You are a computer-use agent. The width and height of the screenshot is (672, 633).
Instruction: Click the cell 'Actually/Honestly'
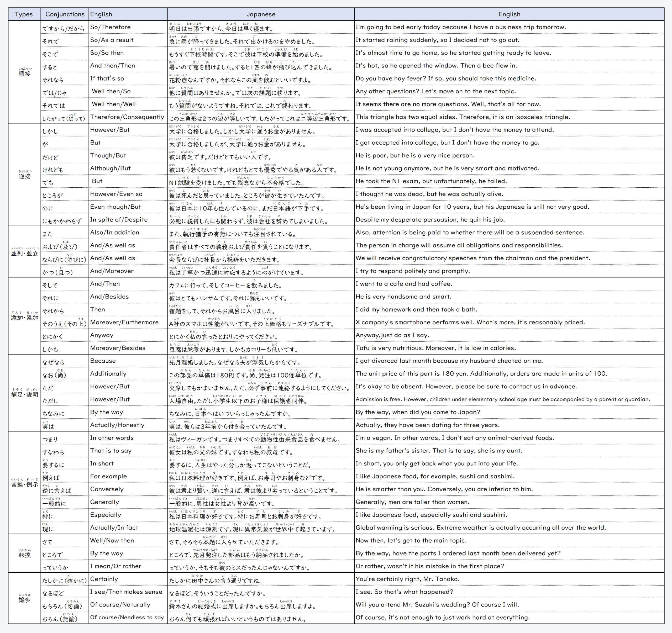click(128, 425)
